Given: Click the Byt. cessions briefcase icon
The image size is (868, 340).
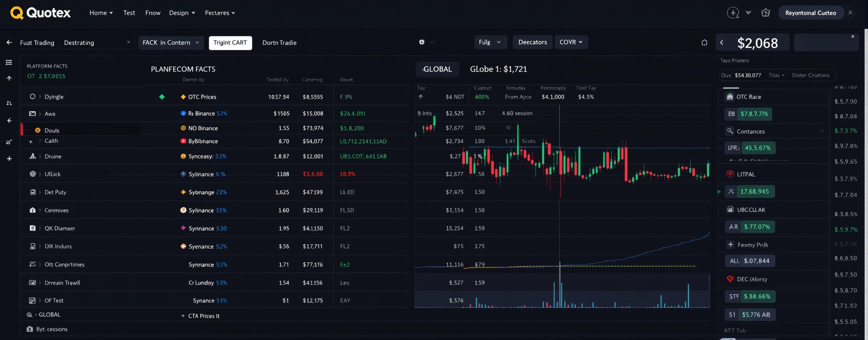Looking at the screenshot, I should point(30,329).
